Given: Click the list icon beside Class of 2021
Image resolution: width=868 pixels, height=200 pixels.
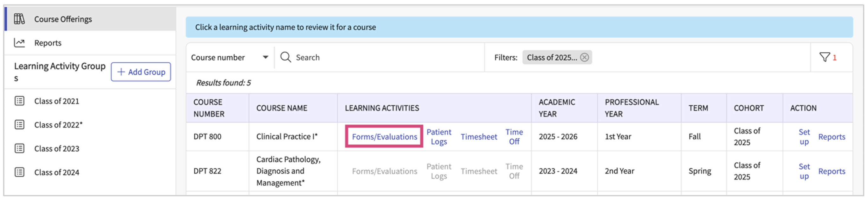Looking at the screenshot, I should pos(20,101).
